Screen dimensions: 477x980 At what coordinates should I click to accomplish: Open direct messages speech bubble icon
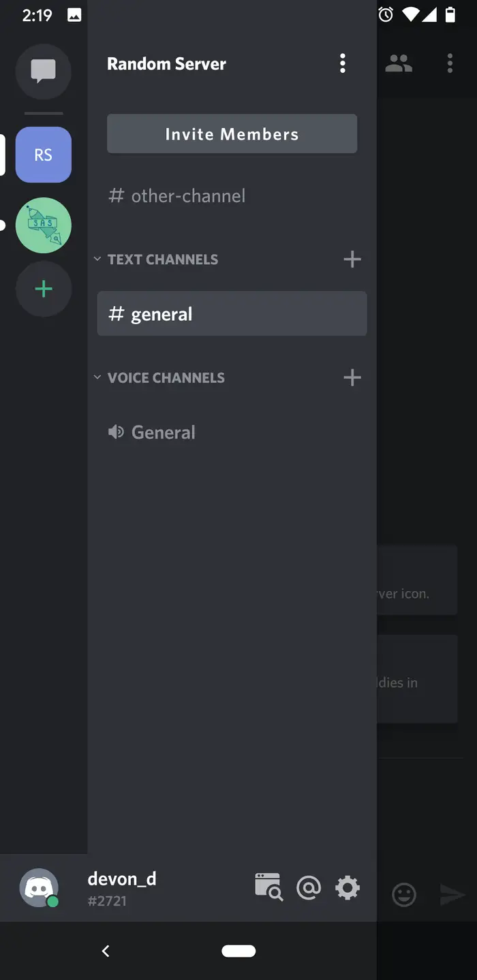(x=43, y=70)
